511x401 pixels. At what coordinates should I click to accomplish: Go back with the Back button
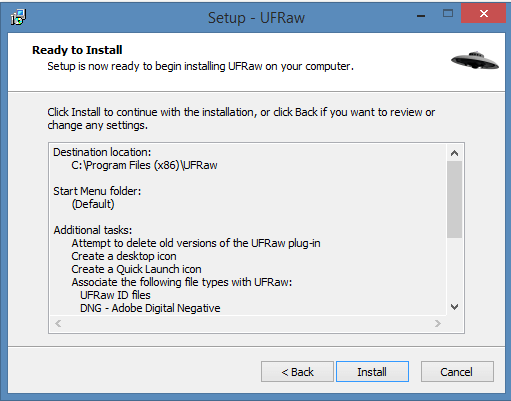click(x=297, y=371)
